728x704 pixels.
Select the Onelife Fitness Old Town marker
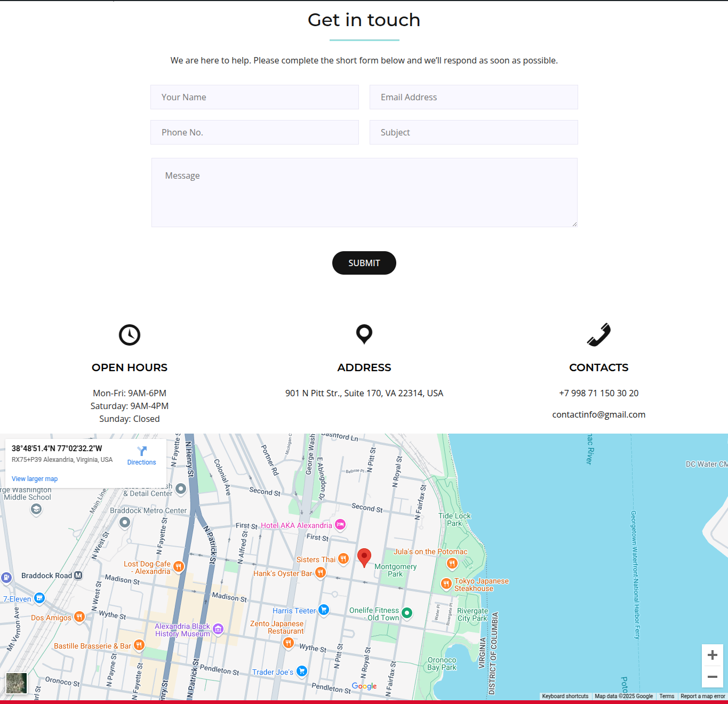point(407,613)
